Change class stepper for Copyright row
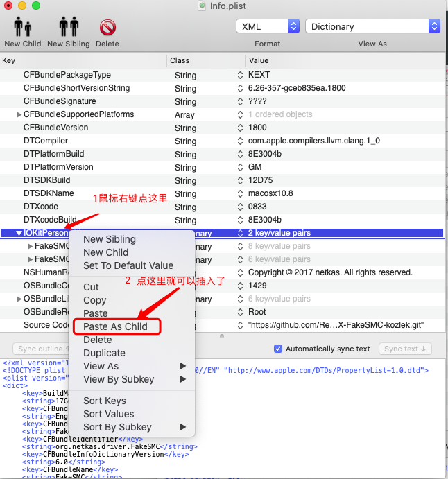This screenshot has height=479, width=448. [x=240, y=272]
